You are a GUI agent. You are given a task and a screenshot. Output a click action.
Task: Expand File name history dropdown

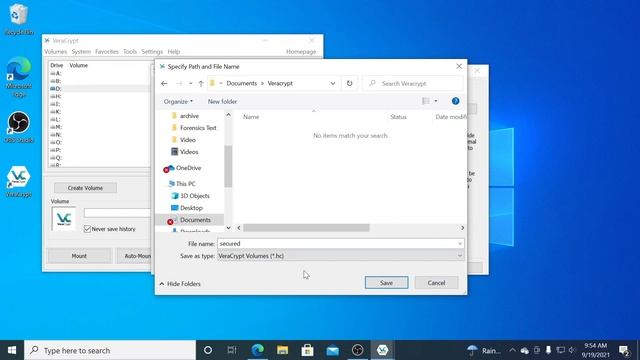(x=460, y=244)
